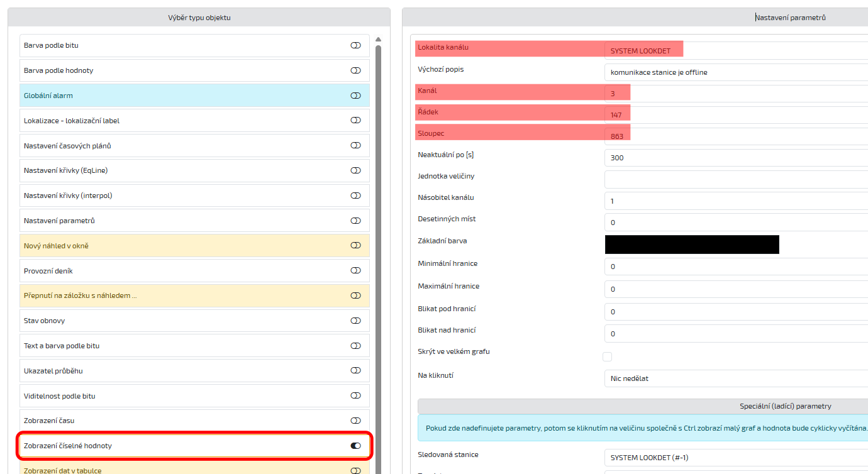Open the Sledovaná stanice dropdown
868x474 pixels.
coord(736,458)
